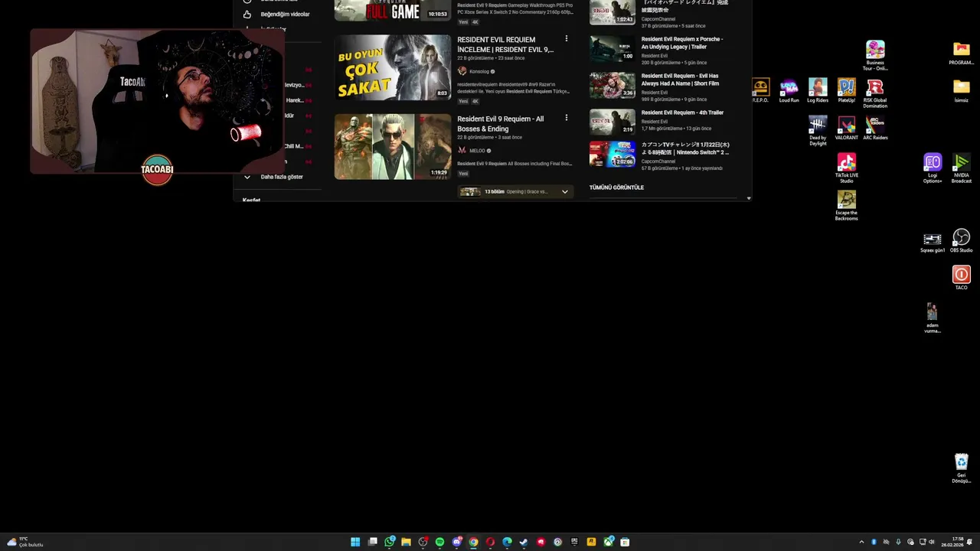This screenshot has height=551, width=980.
Task: Open the R.E.P.O. desktop shortcut
Action: point(759,90)
